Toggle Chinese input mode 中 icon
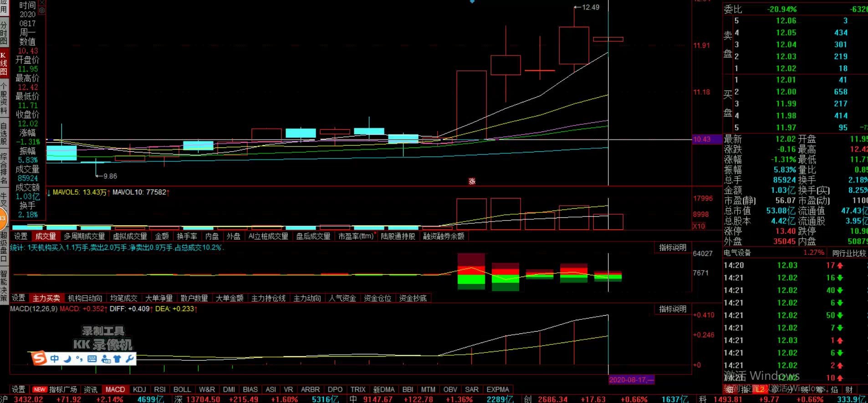This screenshot has width=868, height=403. click(x=55, y=359)
